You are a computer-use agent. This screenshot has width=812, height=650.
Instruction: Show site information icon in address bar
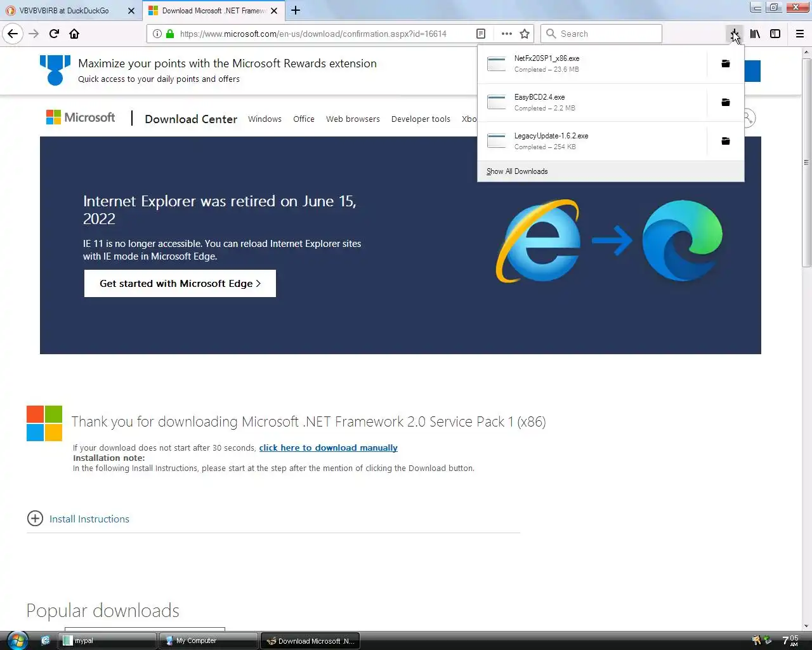tap(157, 34)
